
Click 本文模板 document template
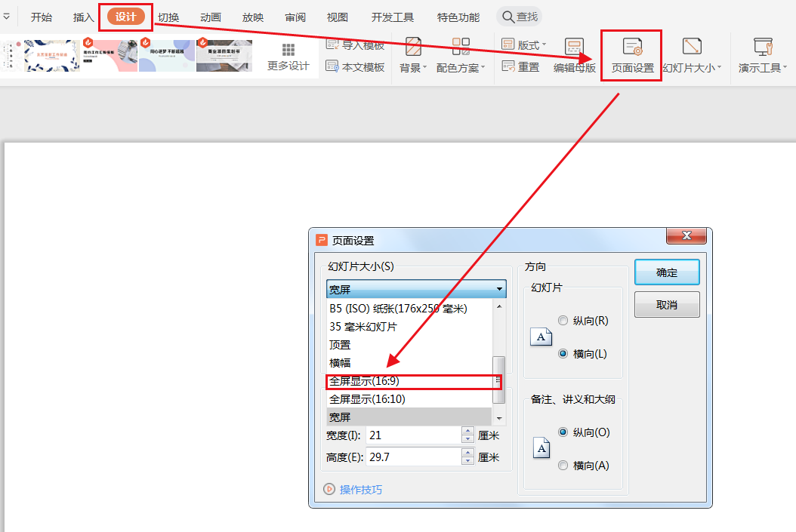[x=356, y=66]
